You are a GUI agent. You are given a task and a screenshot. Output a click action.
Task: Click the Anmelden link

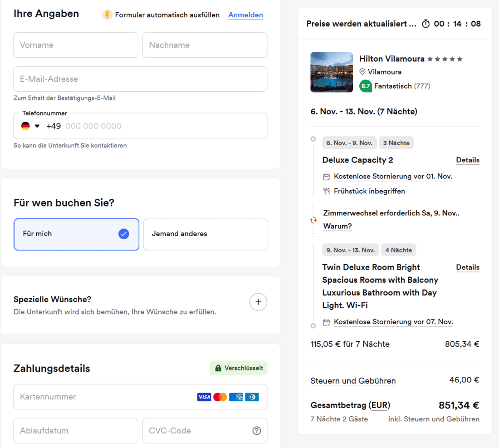(x=245, y=15)
